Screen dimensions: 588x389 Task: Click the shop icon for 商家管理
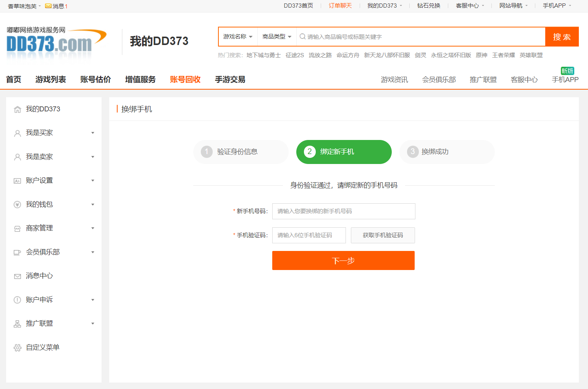click(18, 228)
